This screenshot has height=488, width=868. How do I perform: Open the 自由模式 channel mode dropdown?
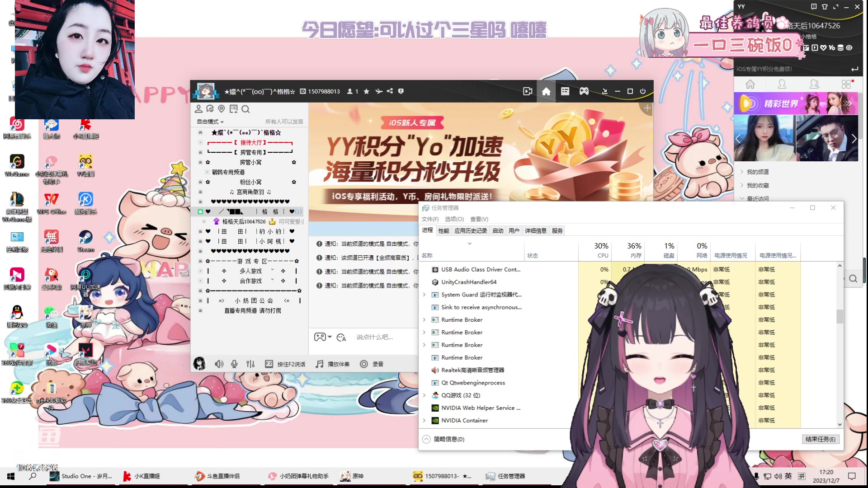click(x=210, y=122)
